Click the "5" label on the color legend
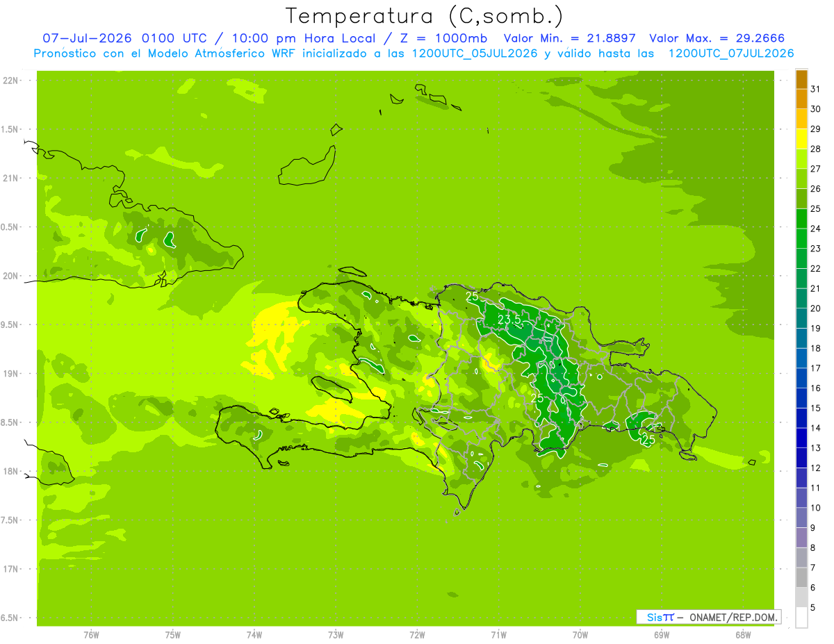Screen dimensions: 834x644 [x=813, y=608]
